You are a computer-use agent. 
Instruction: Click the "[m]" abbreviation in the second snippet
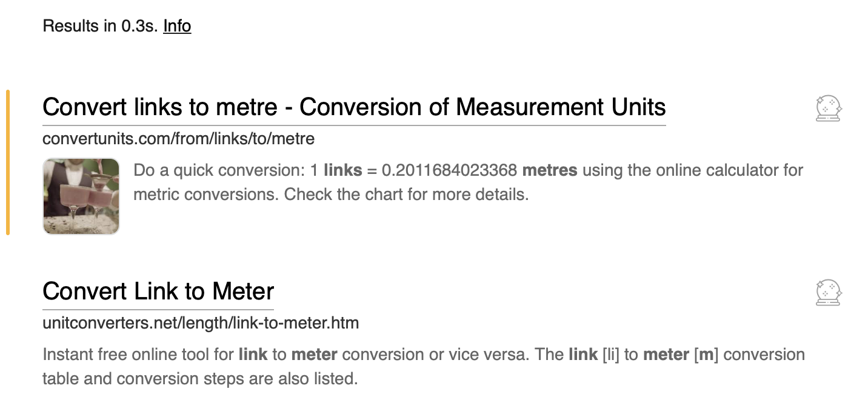pyautogui.click(x=706, y=355)
